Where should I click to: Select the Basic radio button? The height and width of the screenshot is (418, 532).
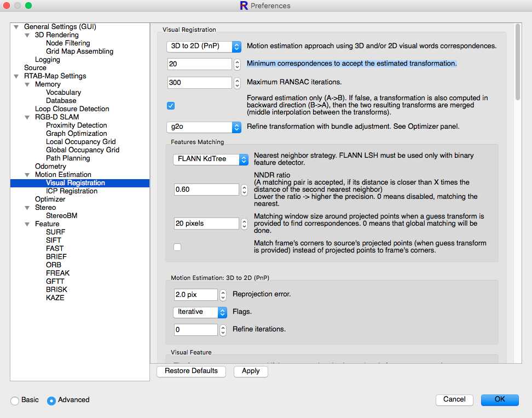click(15, 400)
